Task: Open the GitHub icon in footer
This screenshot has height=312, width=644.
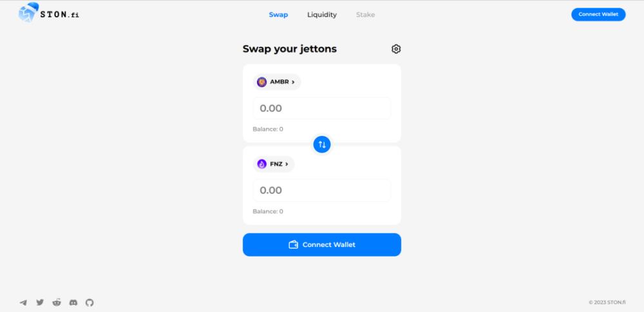Action: click(90, 302)
